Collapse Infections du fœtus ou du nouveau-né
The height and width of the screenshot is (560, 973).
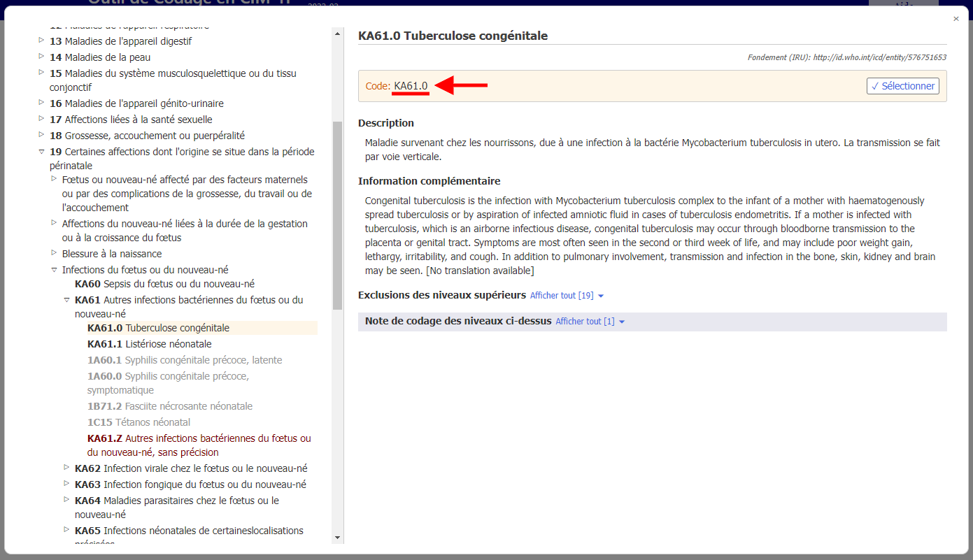[x=54, y=270]
